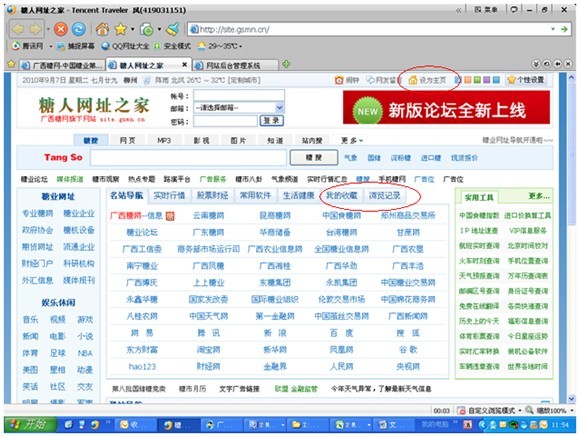Image resolution: width=580 pixels, height=437 pixels.
Task: Click the Favorites star icon in toolbar
Action: point(120,29)
